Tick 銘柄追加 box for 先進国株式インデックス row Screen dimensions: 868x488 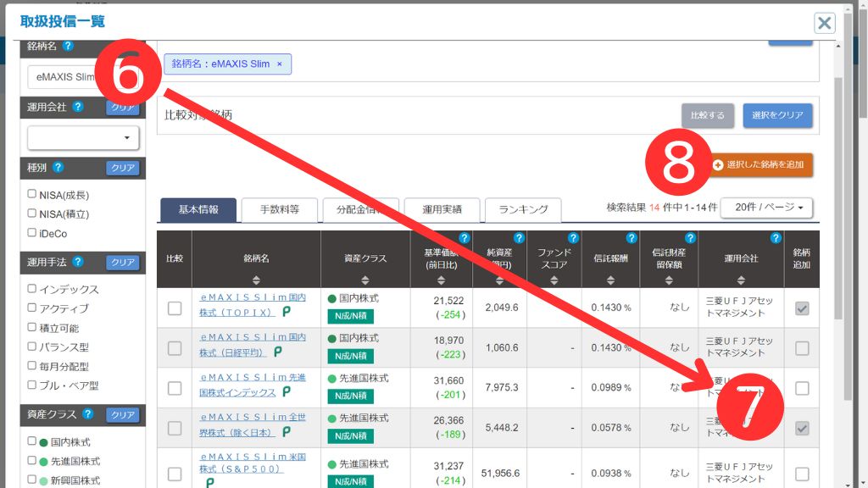[x=802, y=388]
